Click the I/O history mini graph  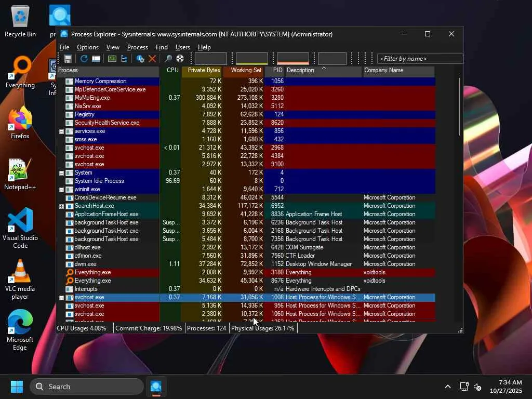[332, 58]
